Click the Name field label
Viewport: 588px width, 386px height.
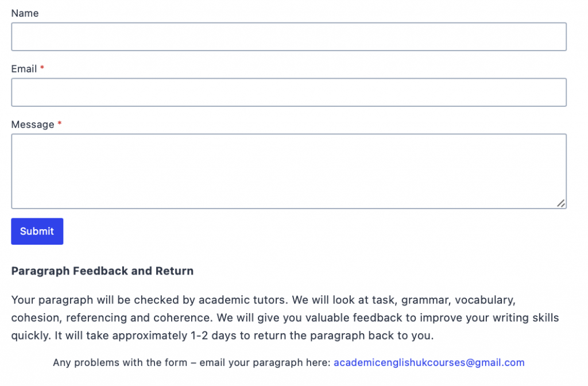(25, 13)
